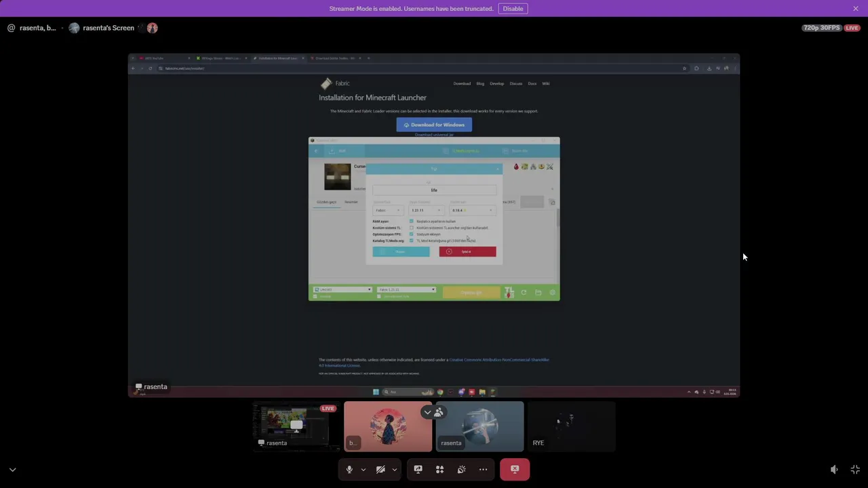Open Wiki in the Fabric site navigation
Viewport: 868px width, 488px height.
[546, 83]
